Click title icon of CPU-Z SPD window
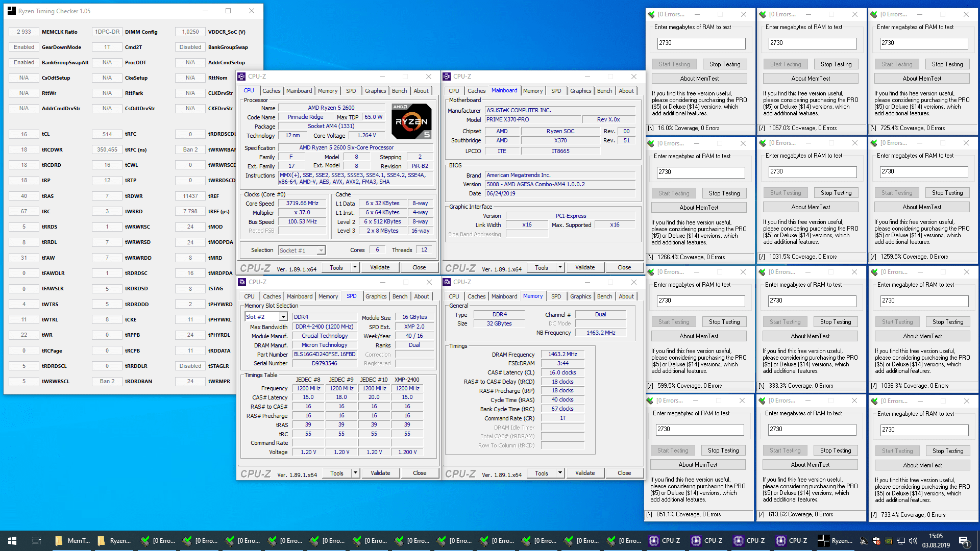This screenshot has height=551, width=980. [242, 282]
